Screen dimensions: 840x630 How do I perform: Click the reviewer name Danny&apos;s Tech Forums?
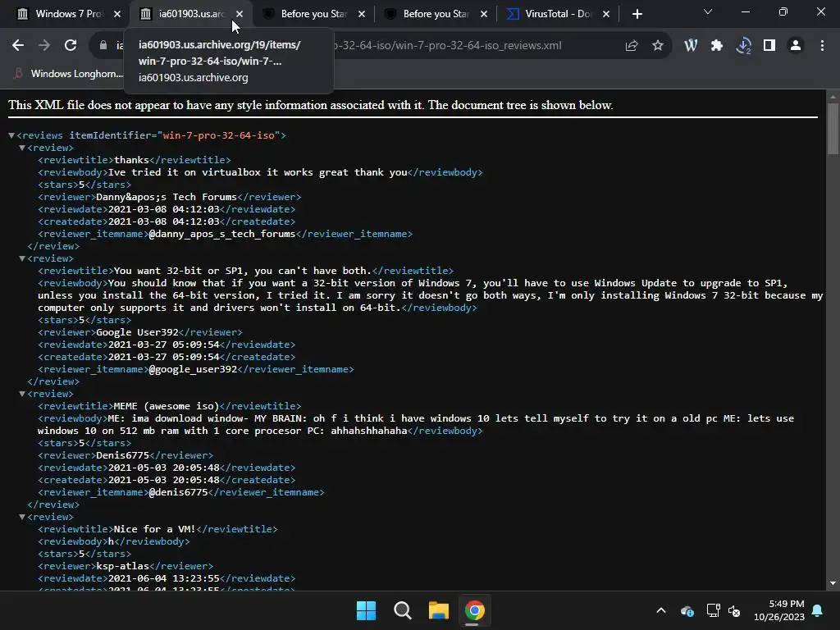point(166,197)
